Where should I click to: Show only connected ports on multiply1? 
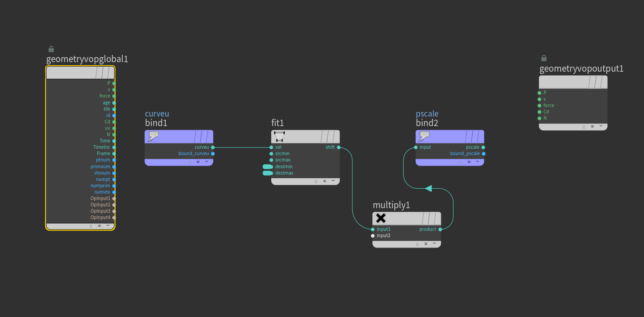click(x=426, y=244)
